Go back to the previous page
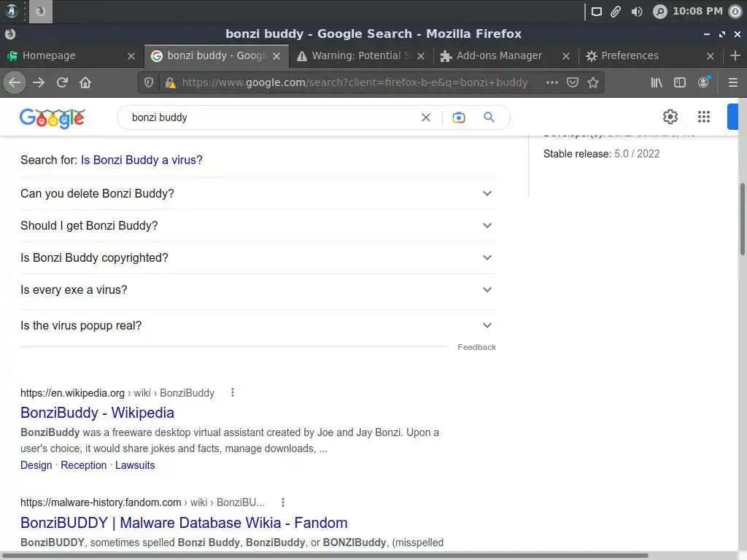The height and width of the screenshot is (560, 747). (x=15, y=83)
